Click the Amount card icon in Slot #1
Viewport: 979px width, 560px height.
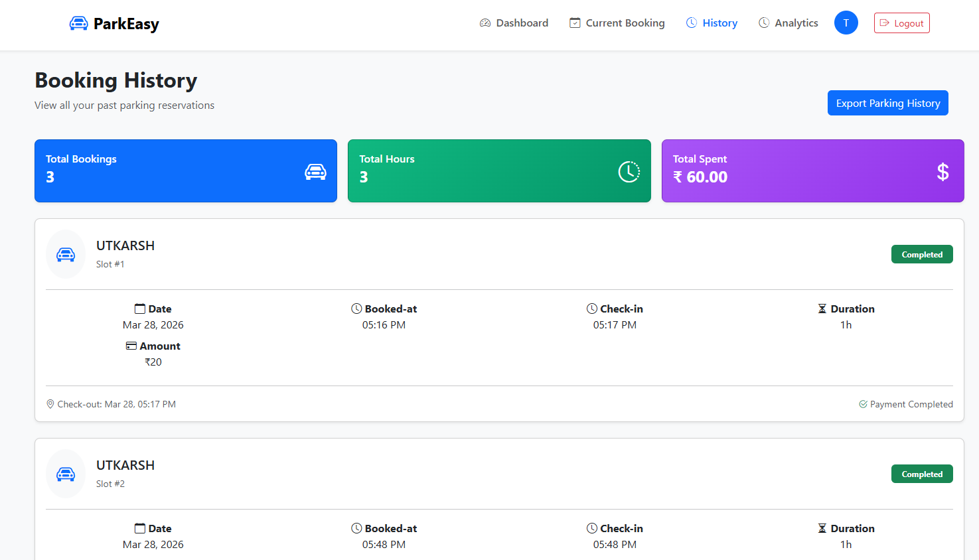pos(131,346)
